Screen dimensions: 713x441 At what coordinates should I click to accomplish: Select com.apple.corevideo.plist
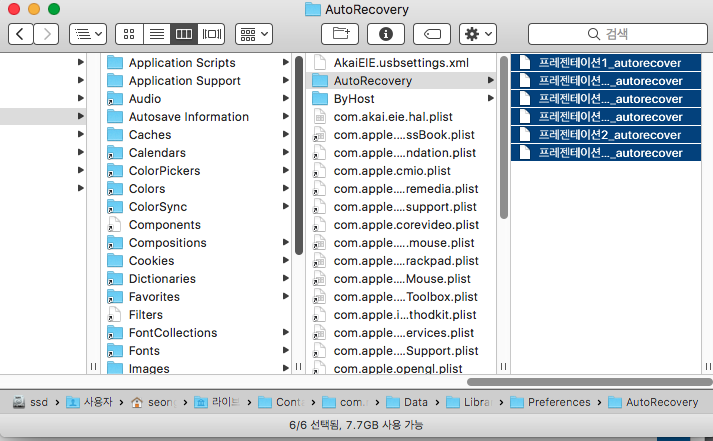tap(402, 225)
